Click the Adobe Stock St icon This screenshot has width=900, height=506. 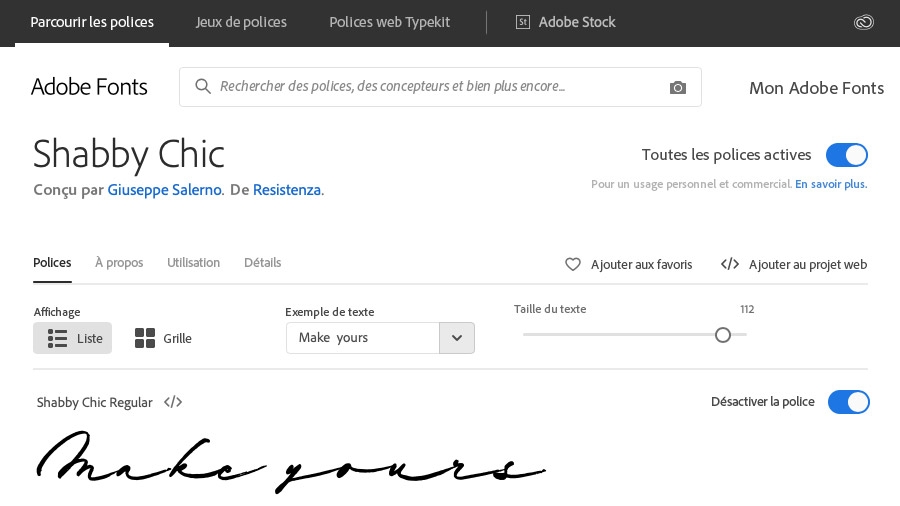[x=522, y=22]
